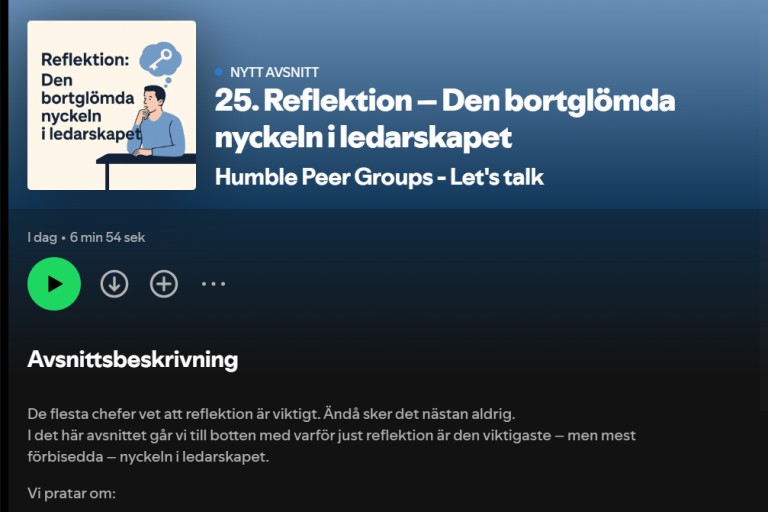Click the 'Vi pratar om:' text
Screen dimensions: 768x512
point(72,493)
